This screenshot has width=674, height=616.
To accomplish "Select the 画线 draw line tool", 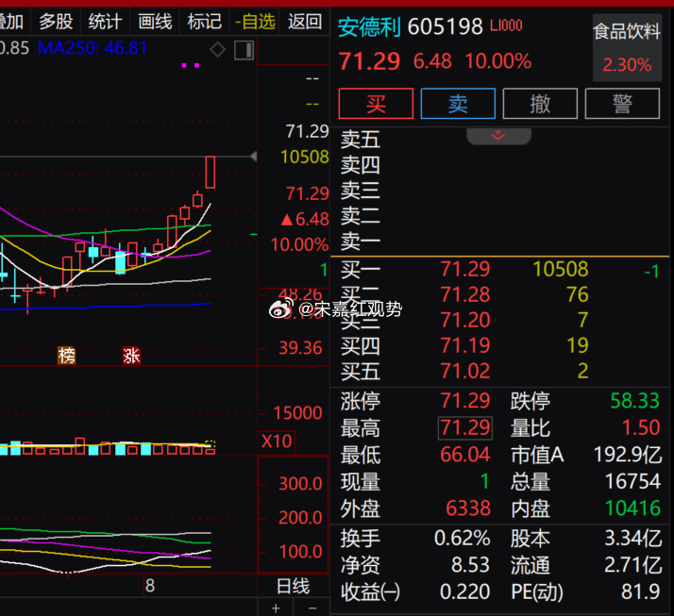I will [155, 21].
